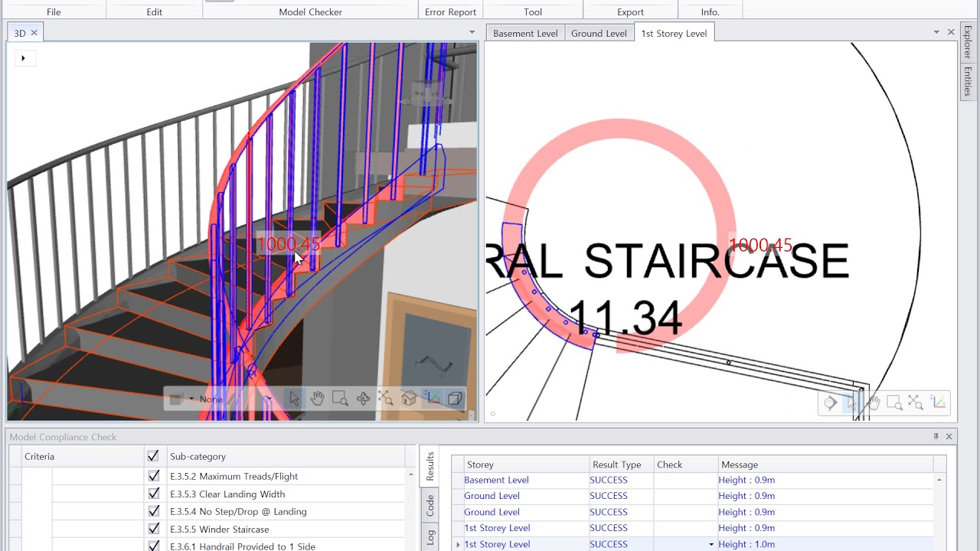
Task: Click zoom extents in plan view toolbar
Action: tap(916, 403)
